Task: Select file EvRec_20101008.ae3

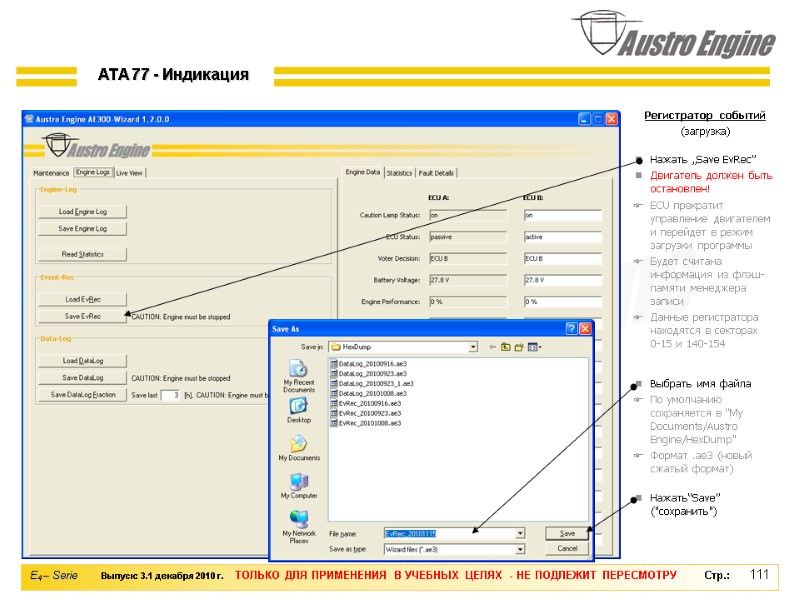Action: pos(366,423)
